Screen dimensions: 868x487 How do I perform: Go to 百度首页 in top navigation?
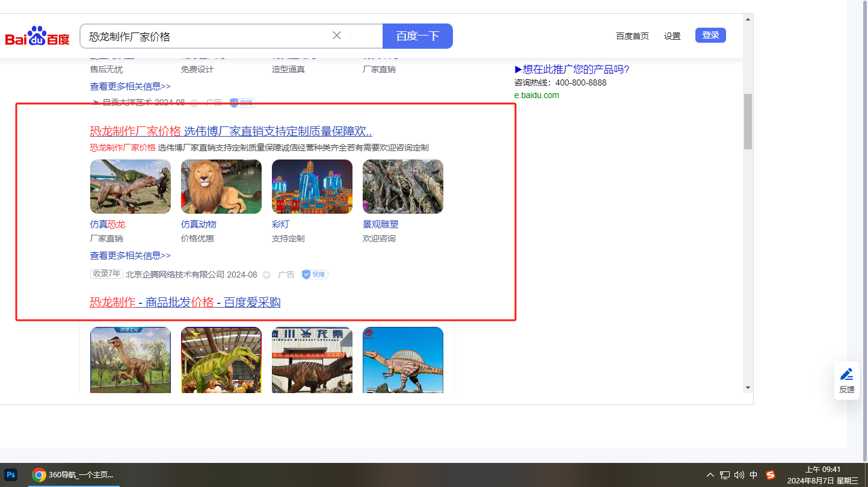[632, 36]
